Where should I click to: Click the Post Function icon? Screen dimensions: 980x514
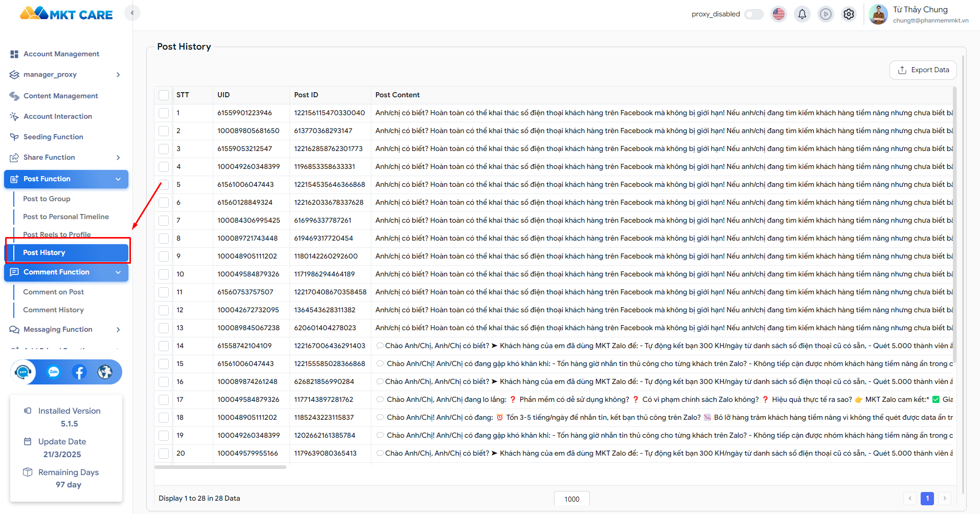[14, 179]
